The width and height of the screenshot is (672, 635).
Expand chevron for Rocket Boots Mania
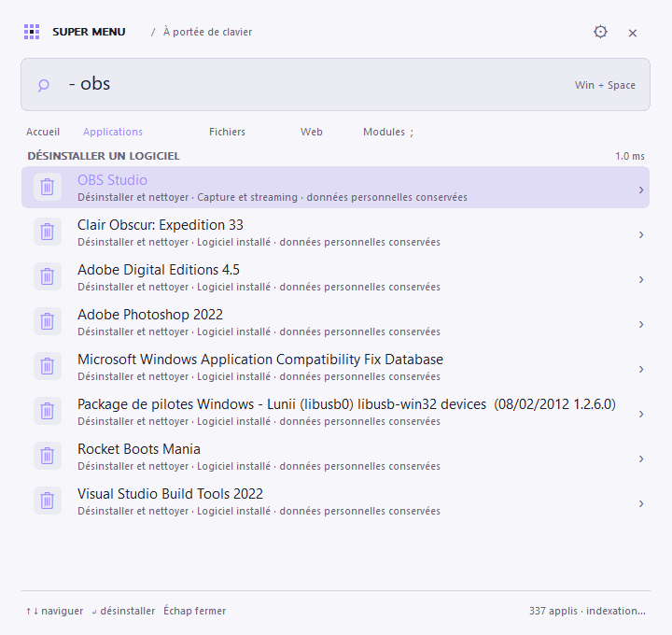click(x=641, y=459)
